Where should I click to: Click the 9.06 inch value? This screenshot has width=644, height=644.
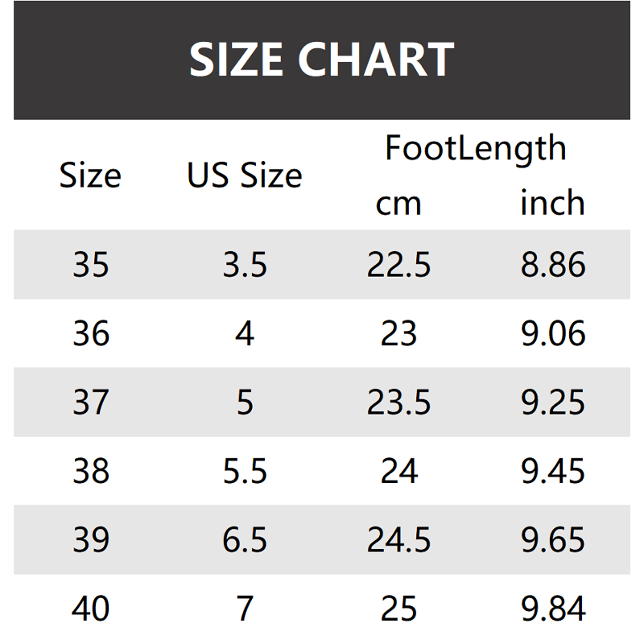click(552, 333)
